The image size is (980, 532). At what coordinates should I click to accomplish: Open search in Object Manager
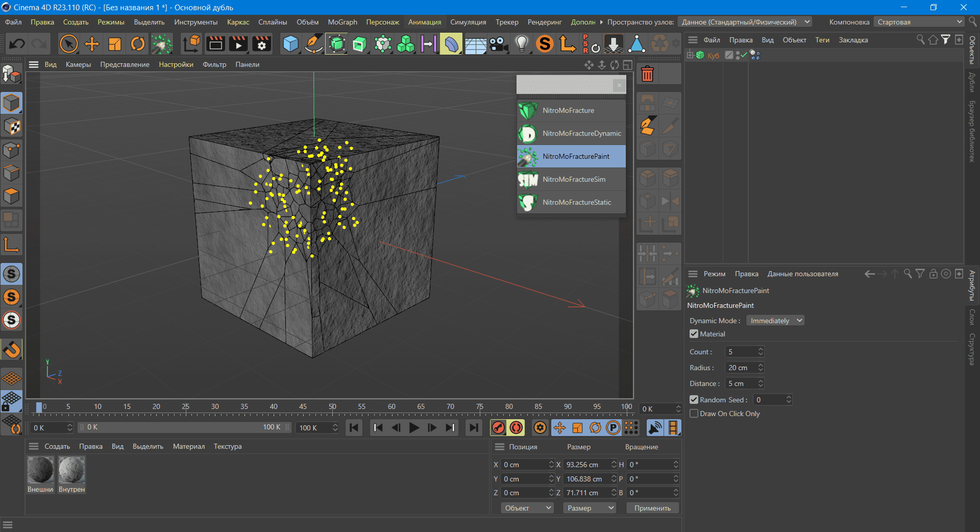click(920, 40)
